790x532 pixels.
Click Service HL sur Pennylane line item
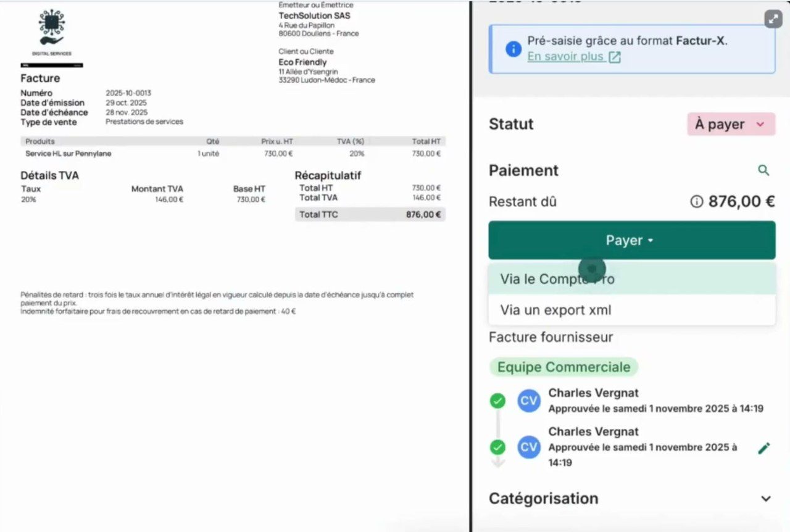pos(69,154)
